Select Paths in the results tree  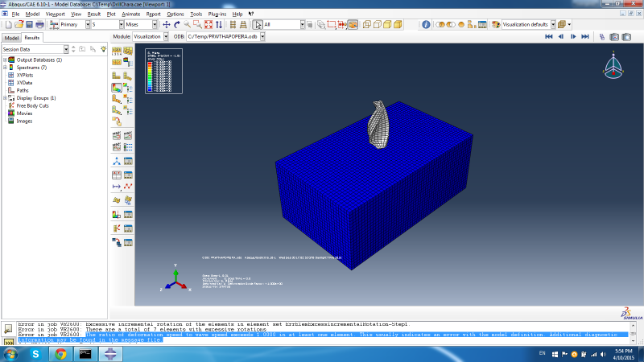(23, 90)
